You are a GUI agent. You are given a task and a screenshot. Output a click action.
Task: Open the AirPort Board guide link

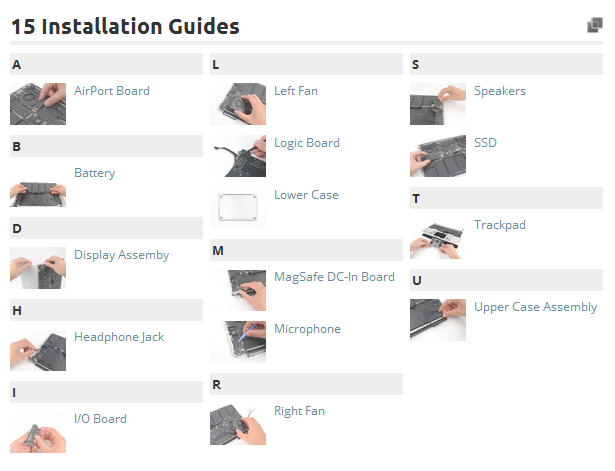click(x=112, y=91)
